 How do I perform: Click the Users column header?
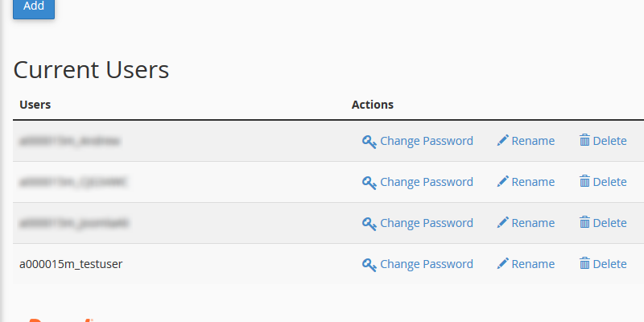click(x=35, y=105)
